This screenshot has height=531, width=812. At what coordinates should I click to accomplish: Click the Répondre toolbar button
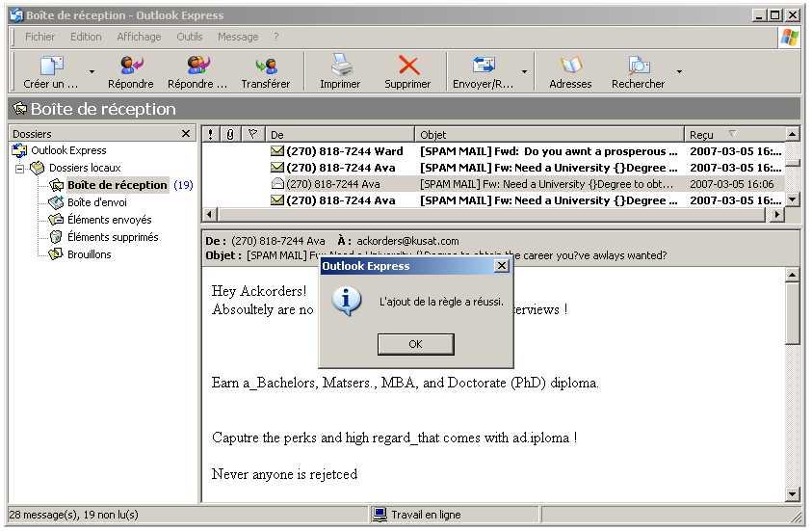pos(130,72)
